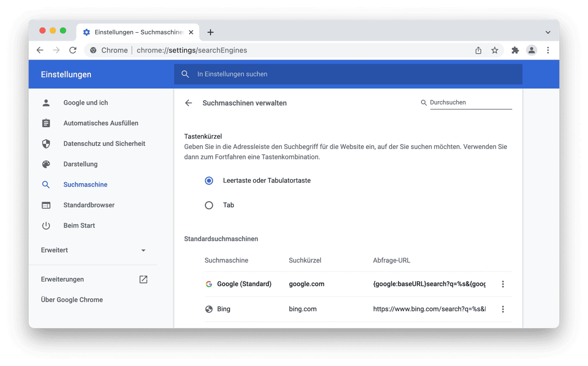This screenshot has height=366, width=588.
Task: Click the Suchkürzel column header
Action: 305,261
